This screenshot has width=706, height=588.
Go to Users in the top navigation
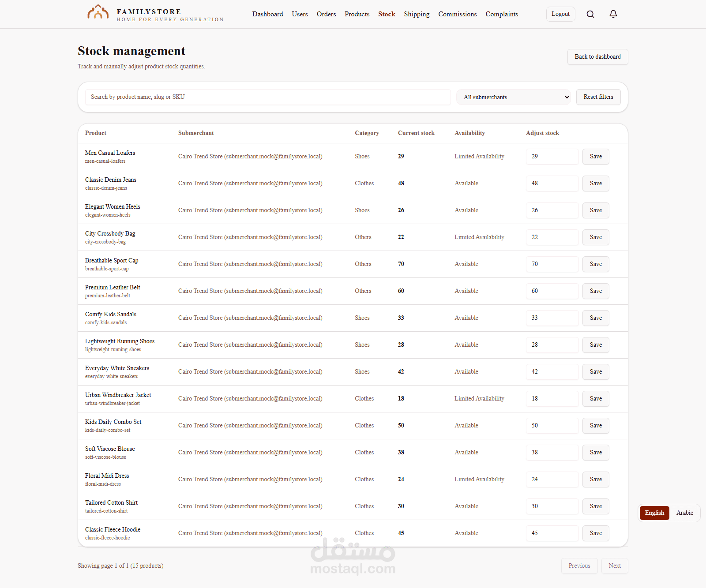point(300,14)
